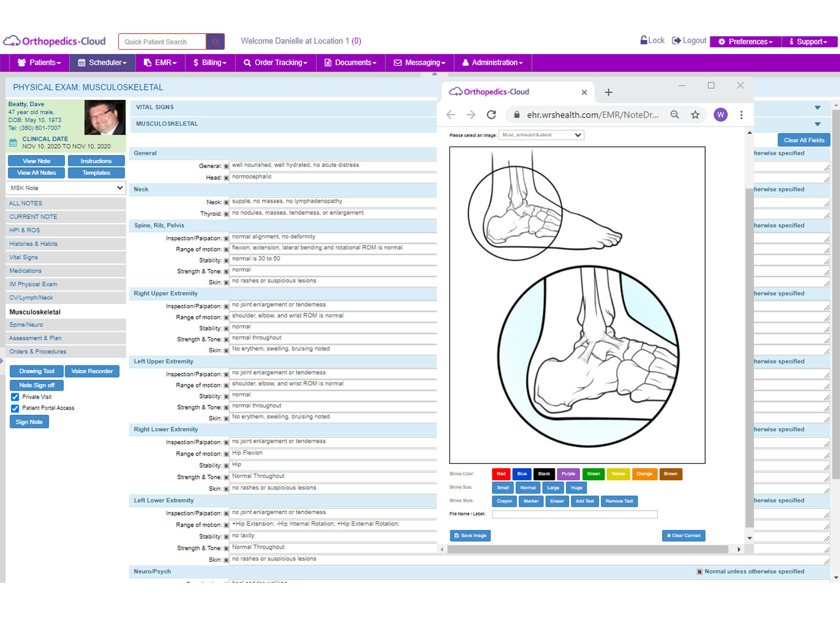Screen dimensions: 840x630
Task: Collapse the Musculoskeletal section arrow
Action: (817, 124)
